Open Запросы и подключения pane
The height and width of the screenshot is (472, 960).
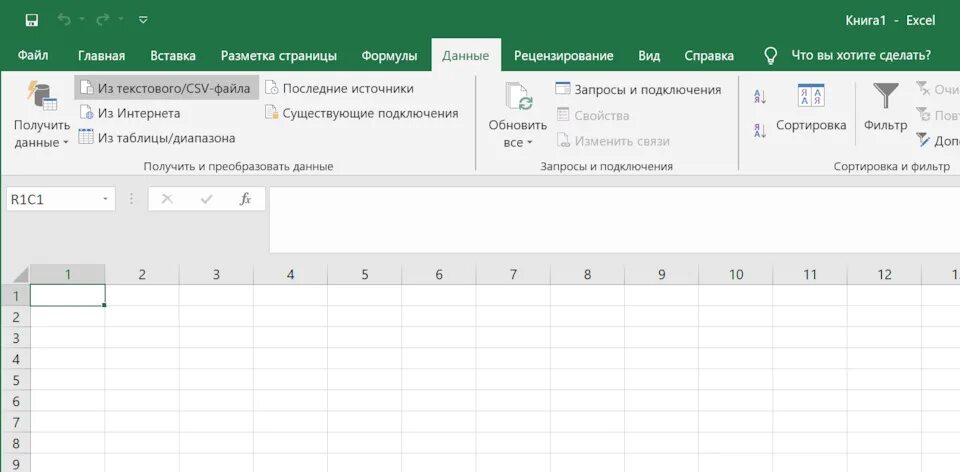tap(638, 89)
